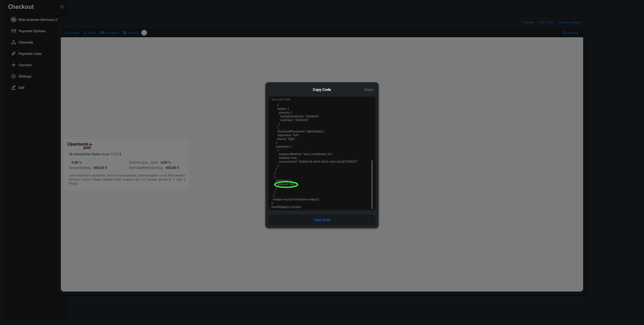644x325 pixels.
Task: Click the "amount: 400" code line
Action: [x=286, y=184]
